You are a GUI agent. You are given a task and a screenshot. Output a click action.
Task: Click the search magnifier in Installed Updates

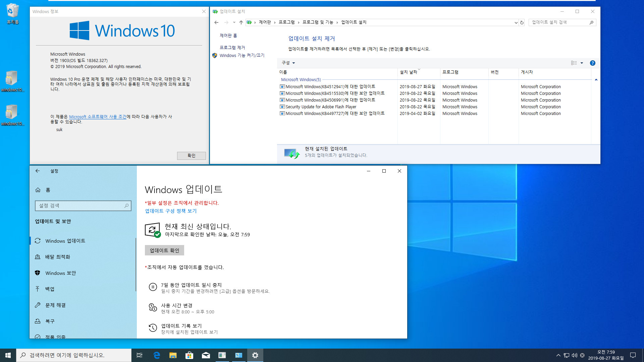[x=591, y=22]
